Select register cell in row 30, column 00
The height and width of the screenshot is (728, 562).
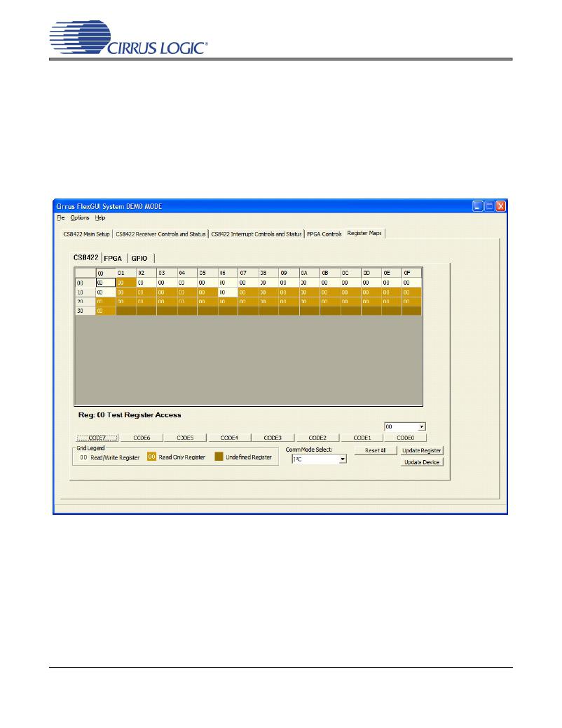click(106, 311)
